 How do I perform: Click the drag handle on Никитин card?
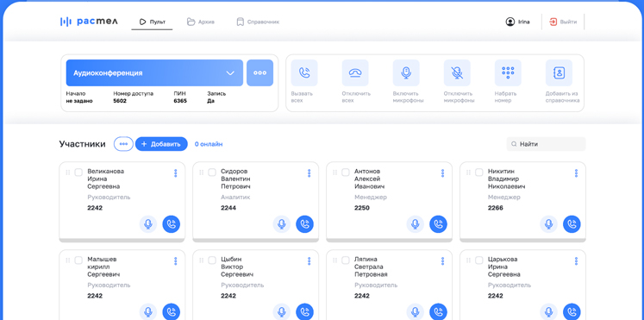tap(468, 173)
